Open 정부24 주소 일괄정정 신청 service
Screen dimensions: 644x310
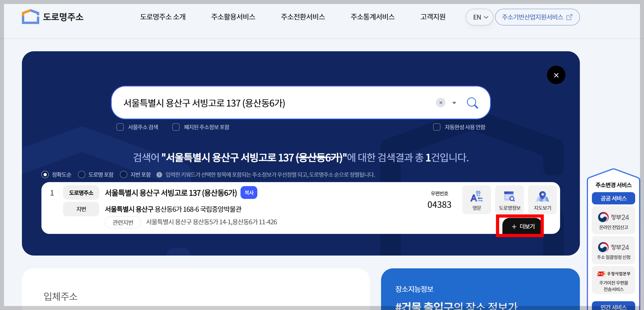point(613,250)
